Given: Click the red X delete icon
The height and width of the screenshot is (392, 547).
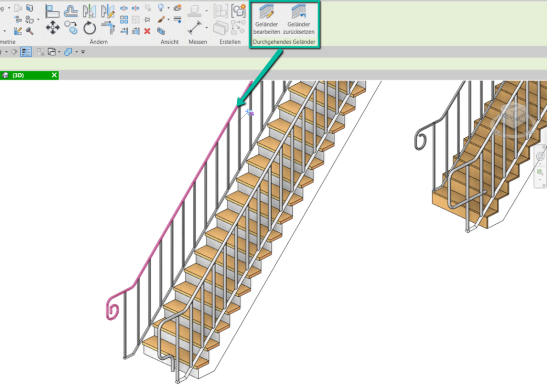Looking at the screenshot, I should coord(147,31).
